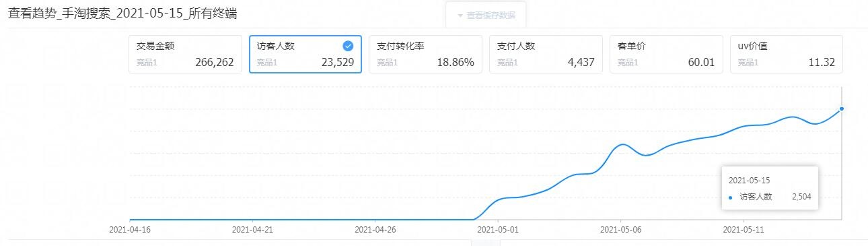
Task: Click the 2021-04-16 axis label
Action: [129, 229]
